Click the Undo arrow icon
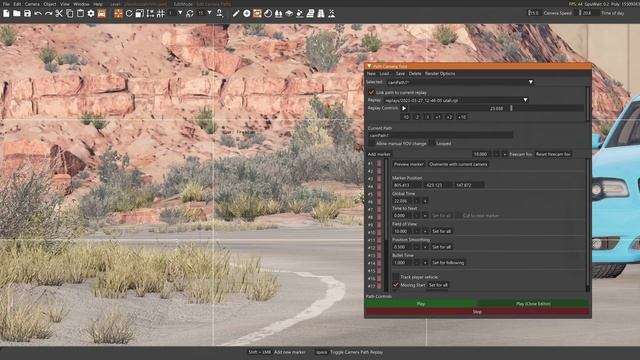 click(x=38, y=13)
